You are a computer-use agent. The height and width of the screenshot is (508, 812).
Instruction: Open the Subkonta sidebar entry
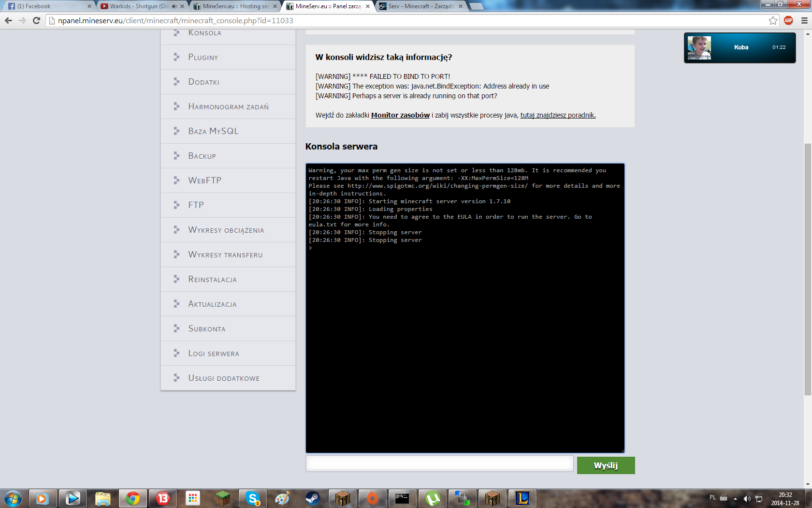click(x=228, y=329)
